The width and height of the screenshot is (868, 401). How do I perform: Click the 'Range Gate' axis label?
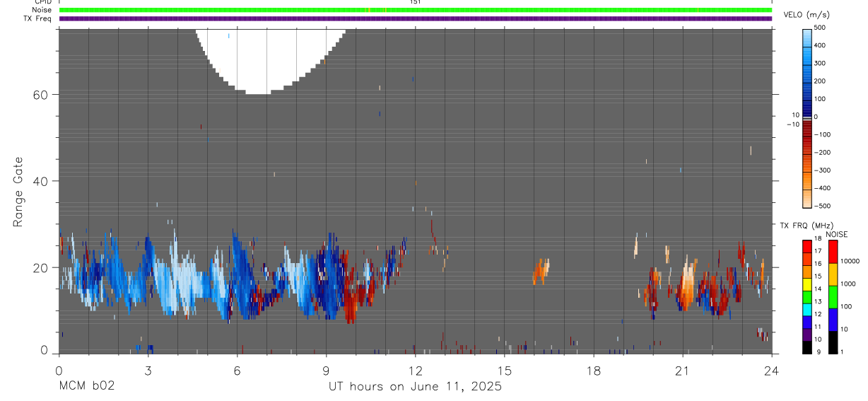pyautogui.click(x=18, y=192)
